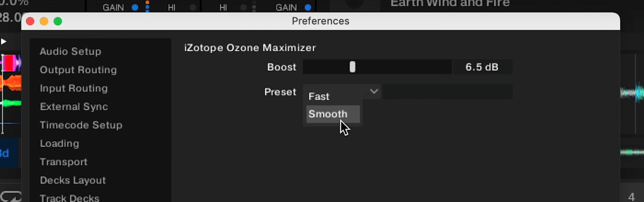
Task: Select Track Decks in sidebar
Action: [x=70, y=198]
